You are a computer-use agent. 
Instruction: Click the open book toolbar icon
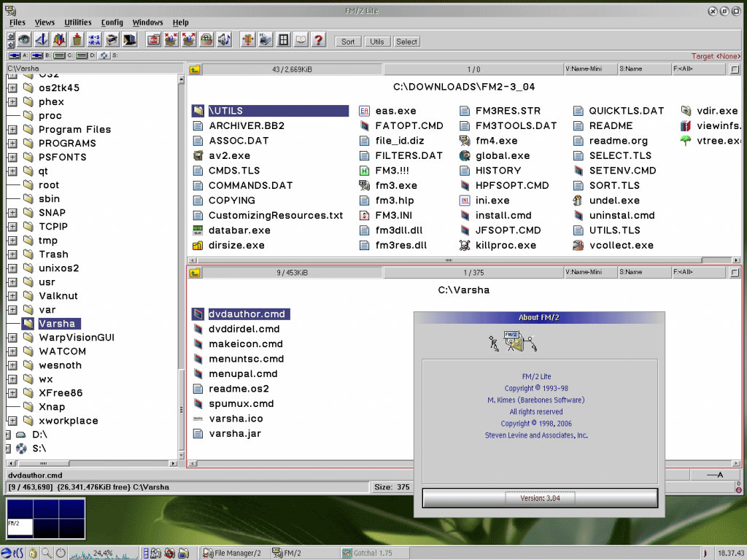(301, 40)
